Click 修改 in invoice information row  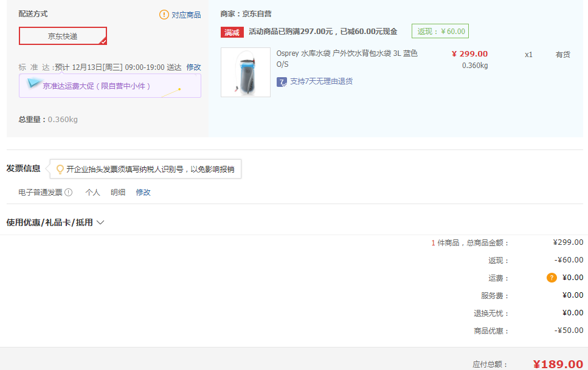coord(143,193)
